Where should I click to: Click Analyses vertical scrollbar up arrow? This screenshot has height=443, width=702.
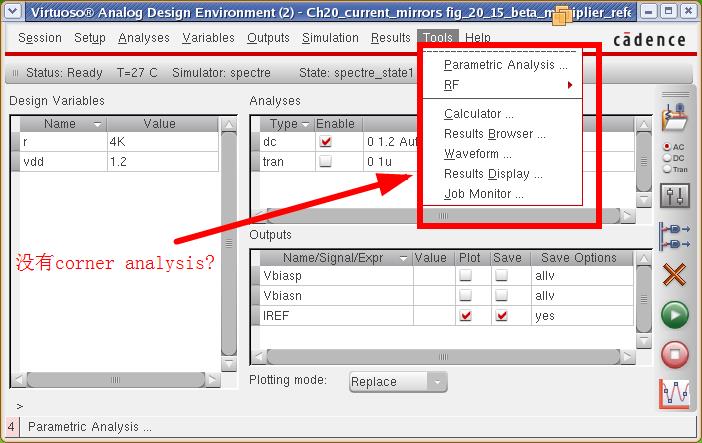coord(644,125)
